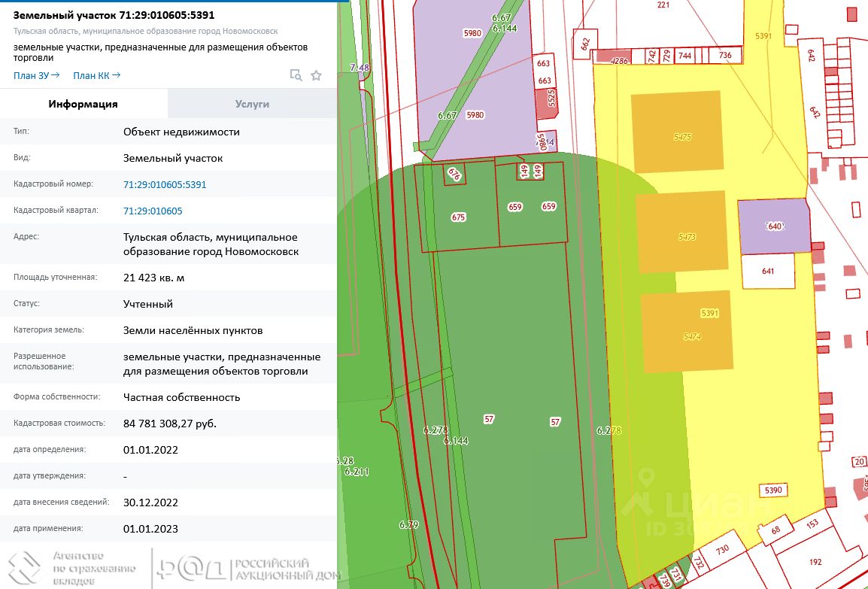Select the parcel title heading in the panel header
The width and height of the screenshot is (868, 589).
pyautogui.click(x=114, y=15)
